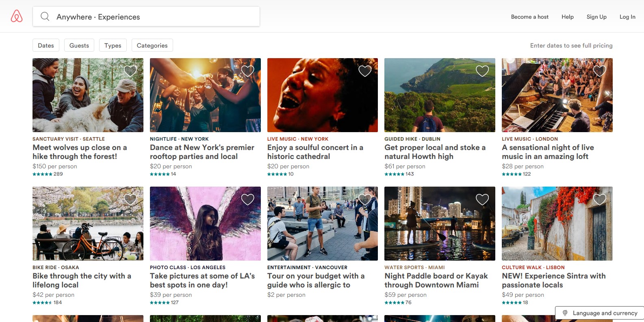Heart the LA photo class listing
Viewport: 644px width, 322px height.
[x=247, y=200]
